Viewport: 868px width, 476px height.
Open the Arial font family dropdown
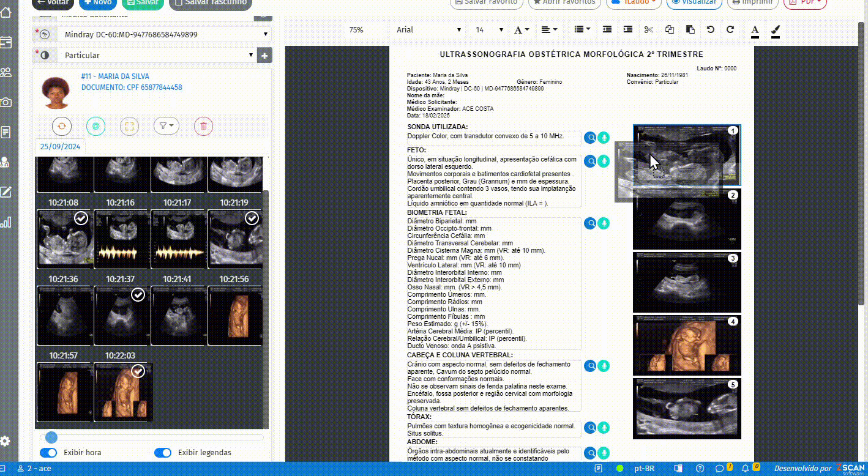[x=428, y=29]
